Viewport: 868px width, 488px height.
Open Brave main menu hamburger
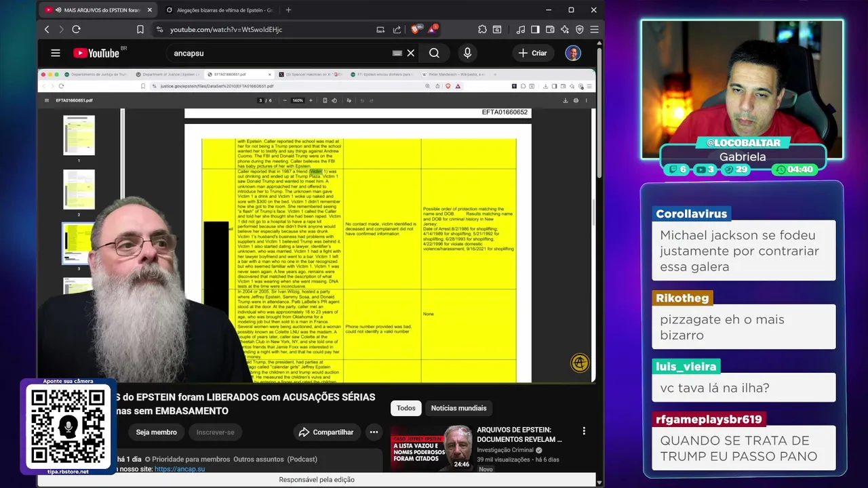pyautogui.click(x=594, y=30)
